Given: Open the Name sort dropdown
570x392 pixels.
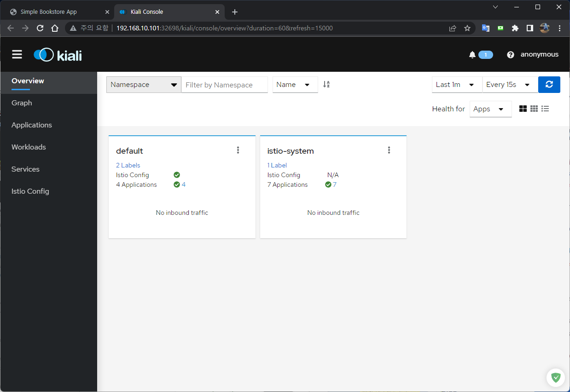Looking at the screenshot, I should [x=295, y=85].
